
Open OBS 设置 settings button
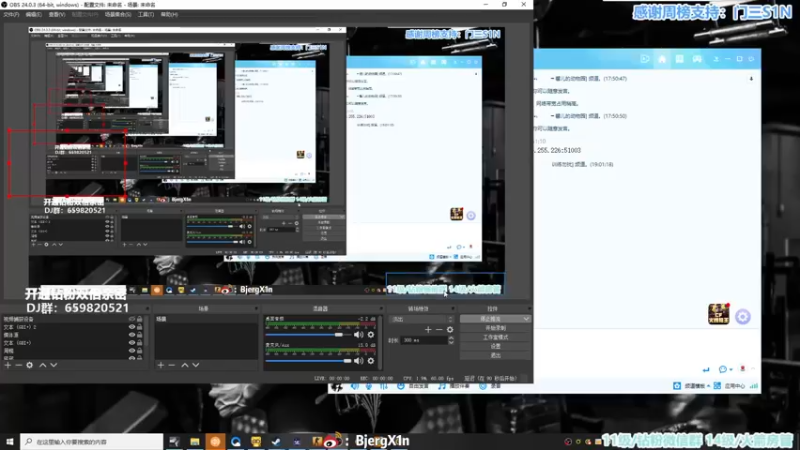(495, 346)
